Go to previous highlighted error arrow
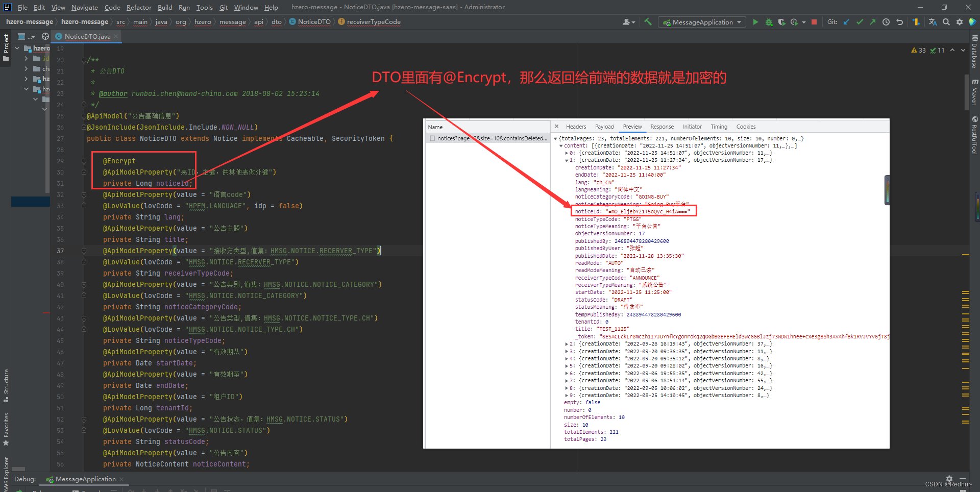Viewport: 980px width, 492px height. [x=952, y=50]
